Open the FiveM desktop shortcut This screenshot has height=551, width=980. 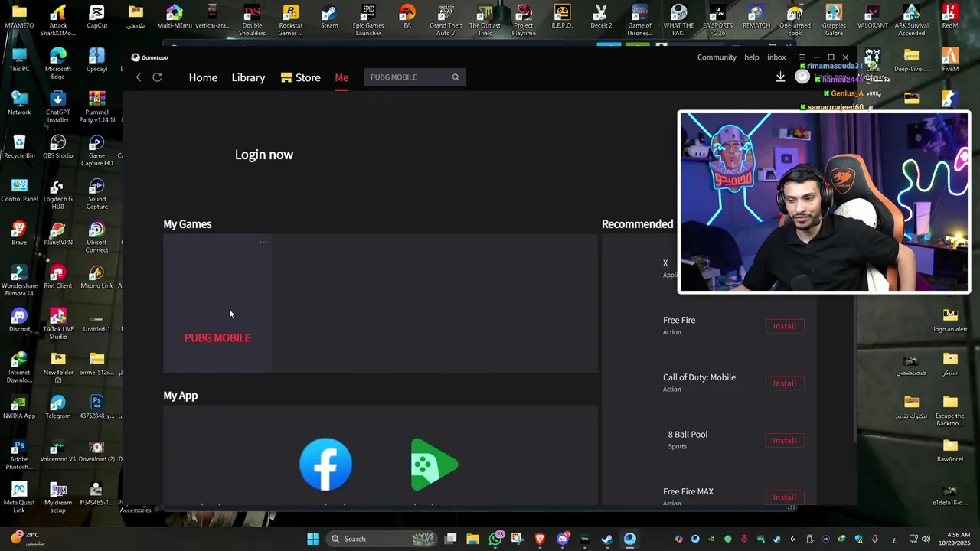950,60
